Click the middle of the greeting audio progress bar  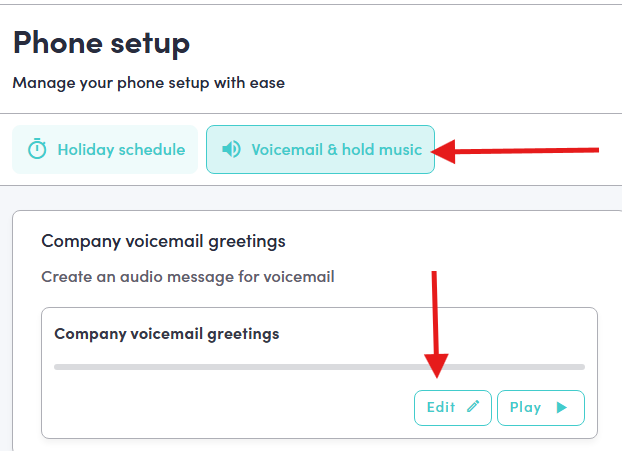(x=319, y=367)
